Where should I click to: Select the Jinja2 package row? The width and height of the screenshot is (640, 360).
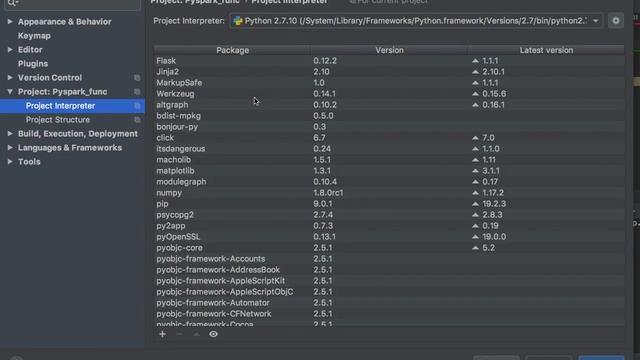389,72
